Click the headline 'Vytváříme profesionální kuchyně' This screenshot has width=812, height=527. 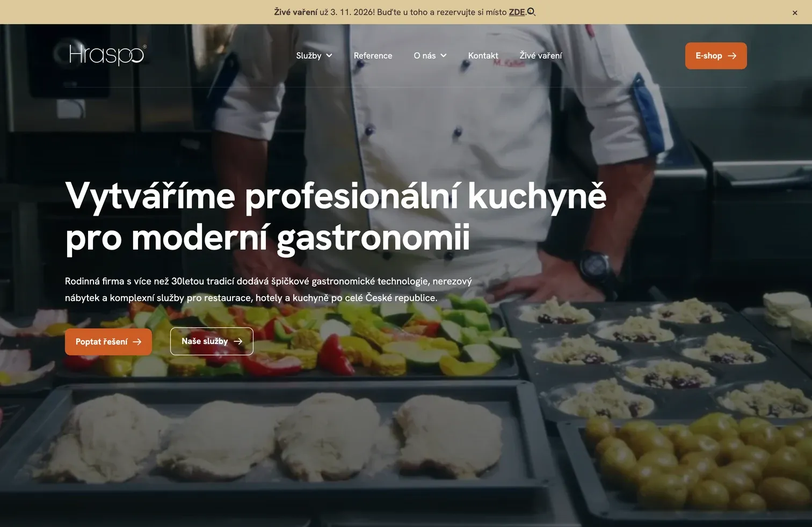336,196
